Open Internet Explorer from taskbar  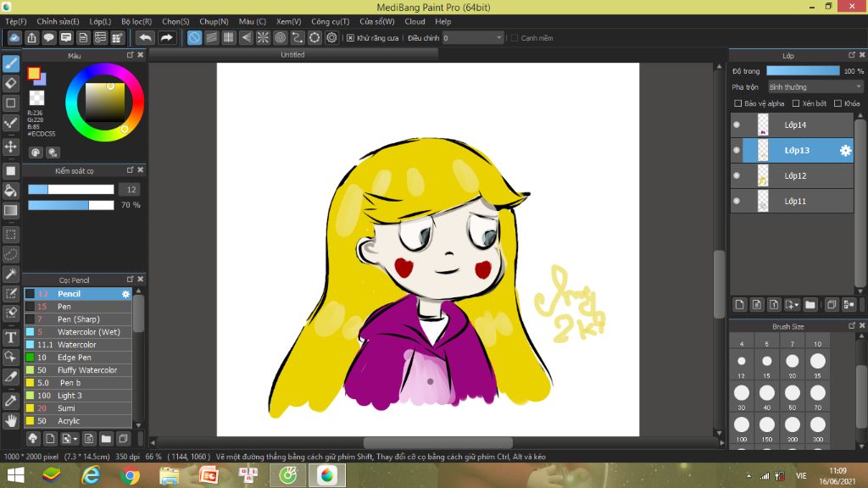click(x=92, y=475)
